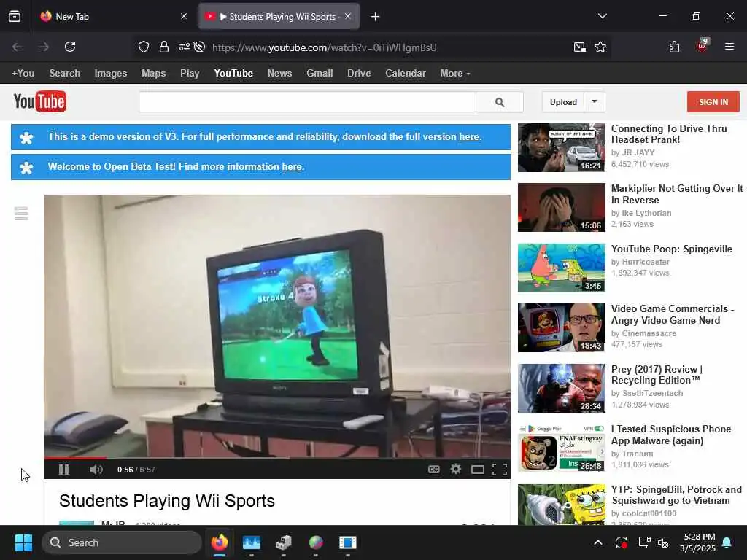Go back to the previous page
The image size is (747, 560).
(x=18, y=47)
